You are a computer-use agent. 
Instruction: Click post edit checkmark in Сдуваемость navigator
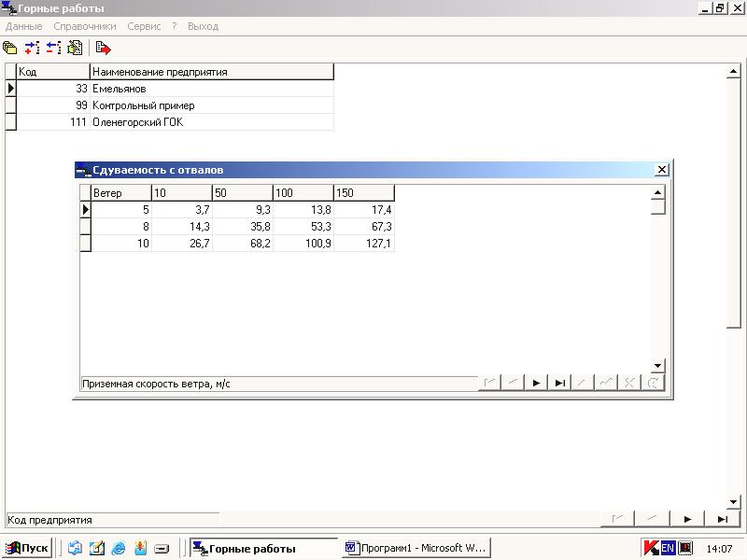click(x=606, y=383)
